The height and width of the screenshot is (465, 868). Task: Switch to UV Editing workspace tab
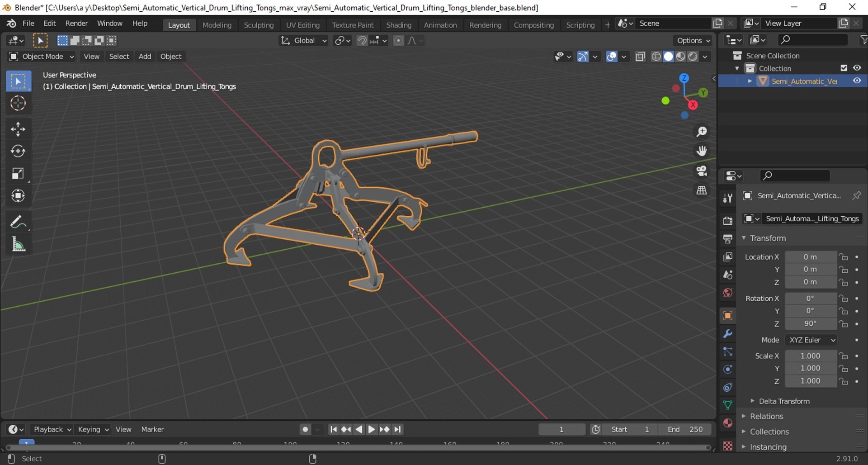(x=302, y=25)
